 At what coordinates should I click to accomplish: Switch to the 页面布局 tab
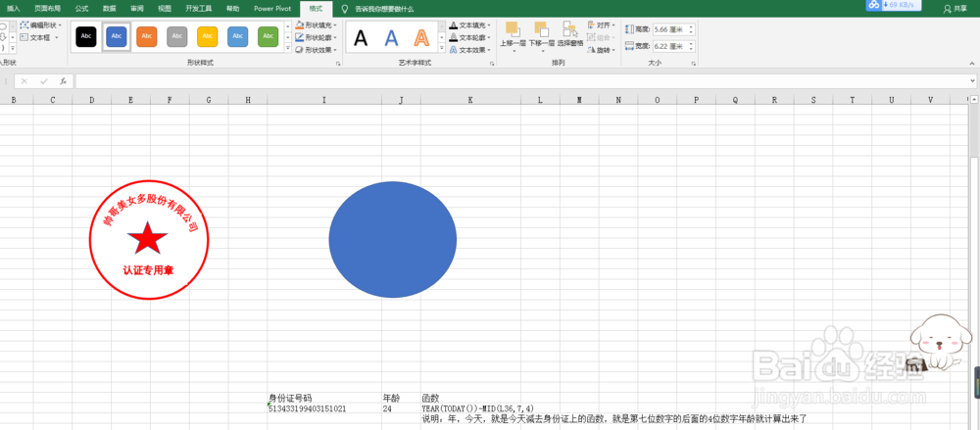(47, 9)
